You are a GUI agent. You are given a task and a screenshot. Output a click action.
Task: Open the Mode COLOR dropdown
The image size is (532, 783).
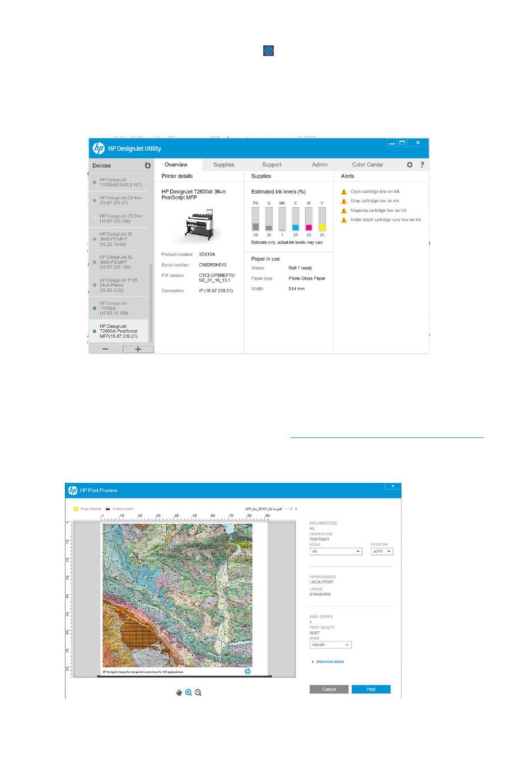pyautogui.click(x=330, y=645)
